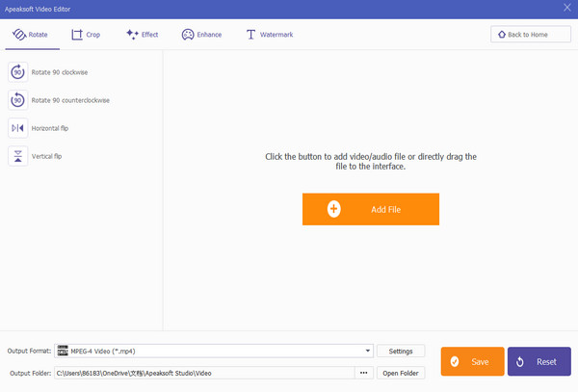Open the Effect tab
The width and height of the screenshot is (578, 392).
coord(143,35)
